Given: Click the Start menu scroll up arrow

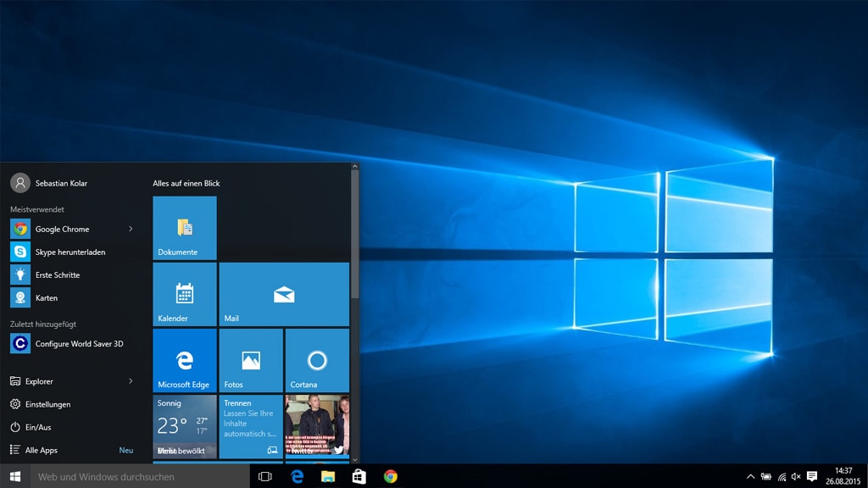Looking at the screenshot, I should pos(355,166).
